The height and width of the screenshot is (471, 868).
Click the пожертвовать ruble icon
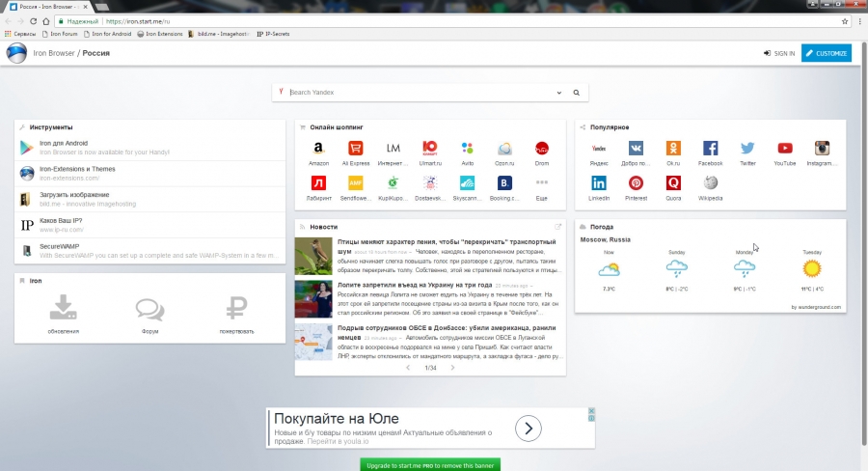click(237, 308)
